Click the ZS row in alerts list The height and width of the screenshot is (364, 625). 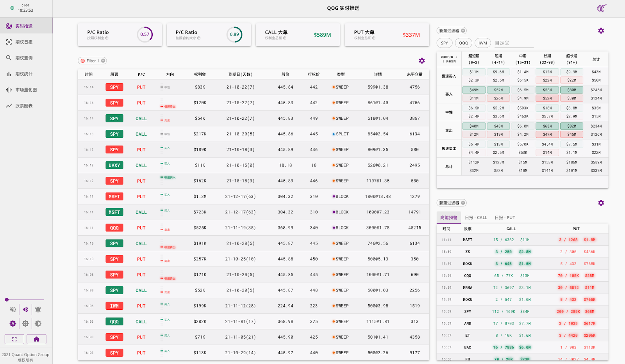click(x=522, y=252)
